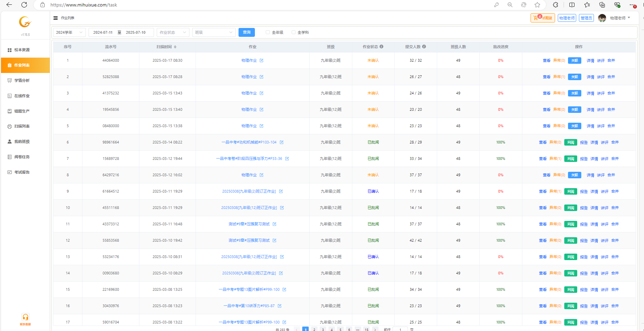Open the 班级 class dropdown

click(214, 32)
